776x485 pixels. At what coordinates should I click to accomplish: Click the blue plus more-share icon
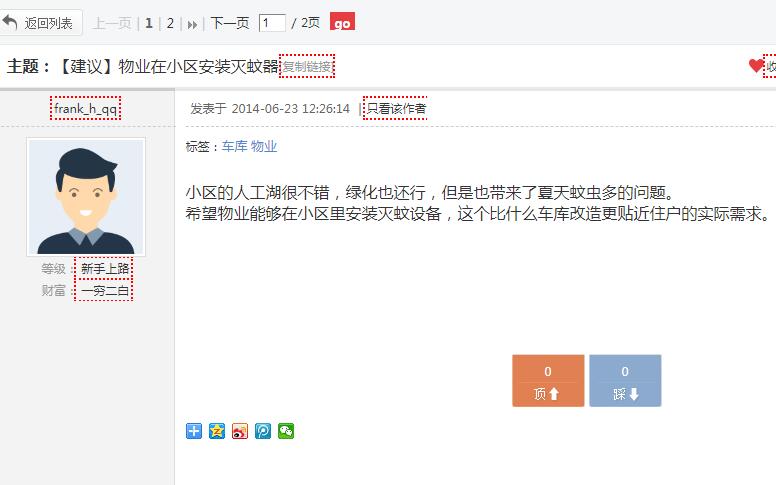(x=194, y=431)
